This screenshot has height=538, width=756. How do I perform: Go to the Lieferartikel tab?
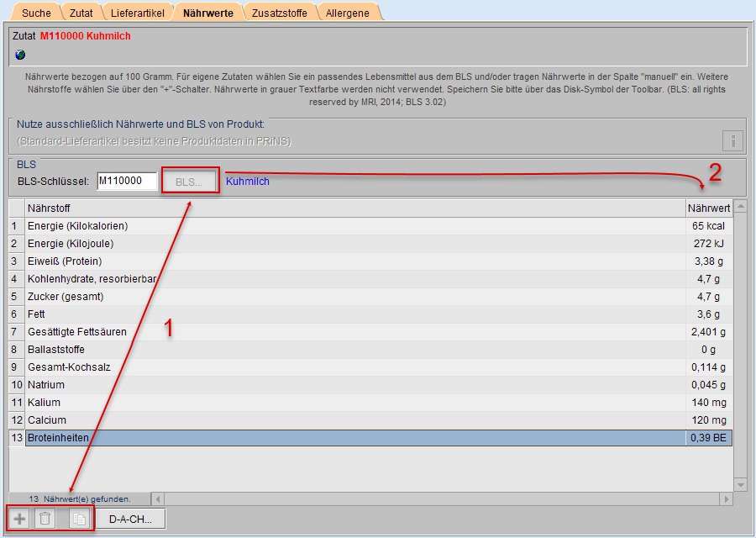pyautogui.click(x=138, y=13)
